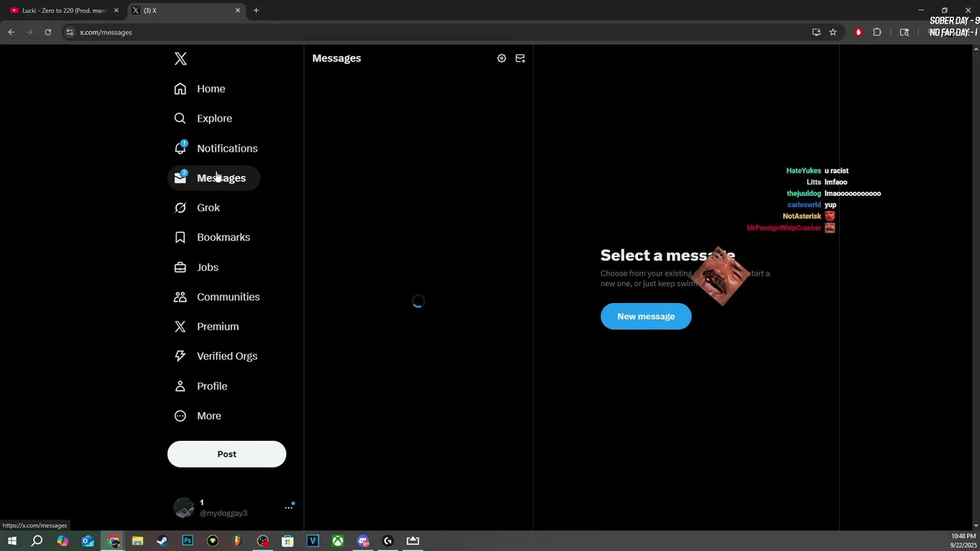This screenshot has height=551, width=980.
Task: Click the x.com/messages address bar
Action: point(436,32)
